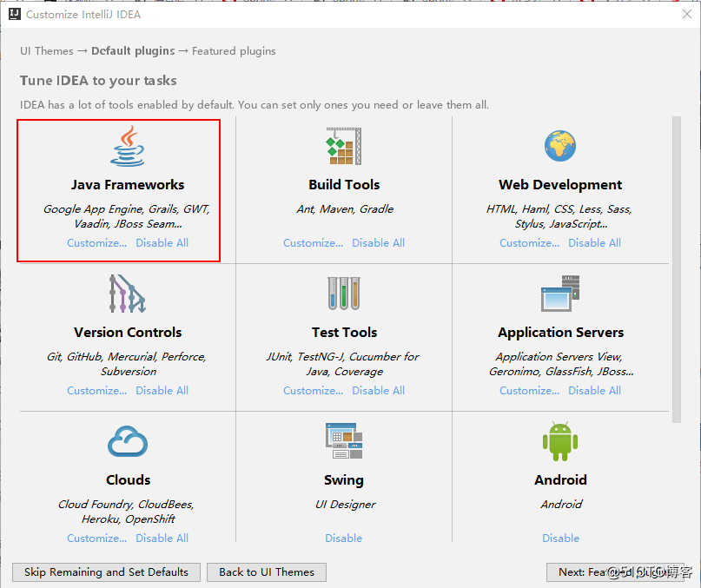The width and height of the screenshot is (701, 588).
Task: Click the Version Controls heading
Action: 128,333
